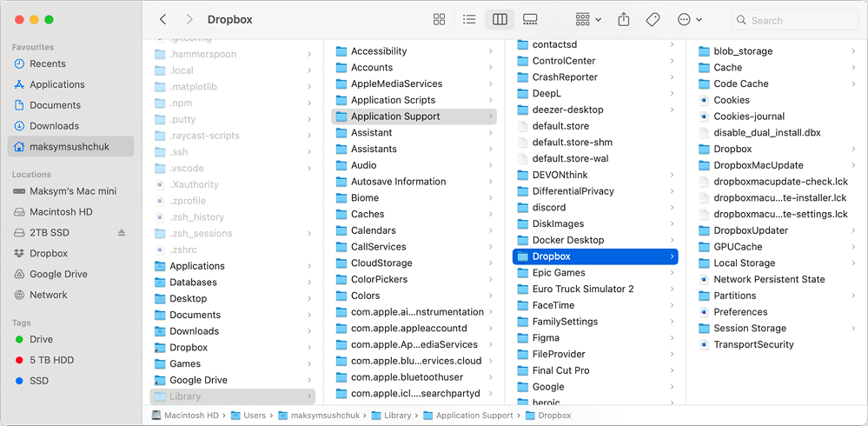This screenshot has width=868, height=426.
Task: Expand the Code Cache folder chevron
Action: [853, 83]
